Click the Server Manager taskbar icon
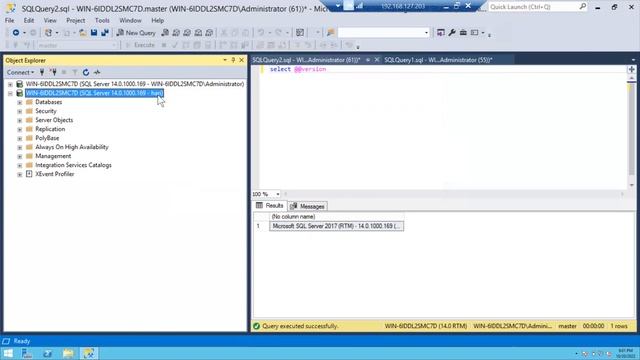This screenshot has width=640, height=360. (x=27, y=353)
